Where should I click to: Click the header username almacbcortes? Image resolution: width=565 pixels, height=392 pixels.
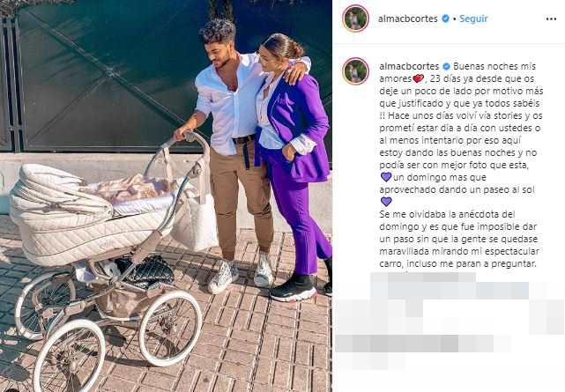tap(407, 18)
